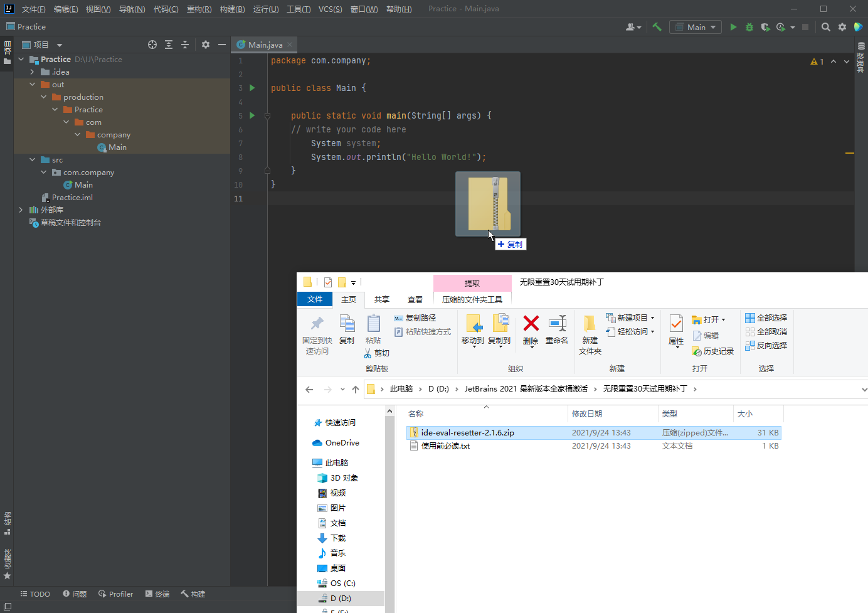Viewport: 868px width, 613px height.
Task: Click Select all in Explorer ribbon
Action: [766, 318]
